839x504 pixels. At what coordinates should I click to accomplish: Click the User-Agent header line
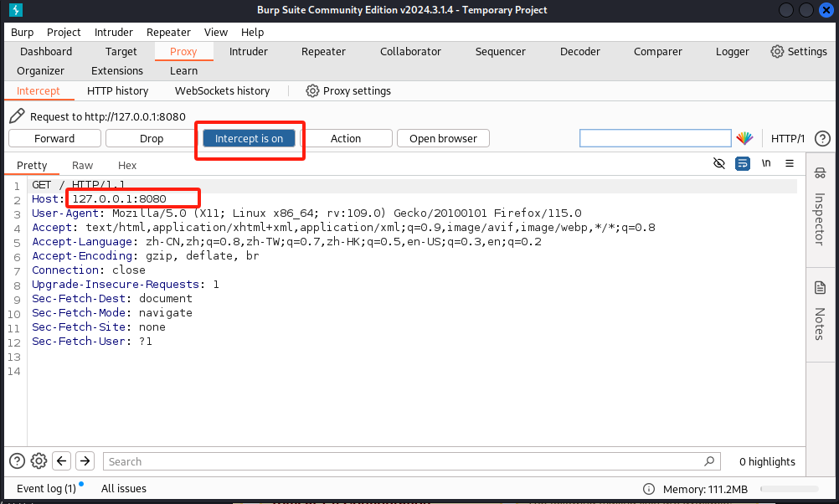306,213
